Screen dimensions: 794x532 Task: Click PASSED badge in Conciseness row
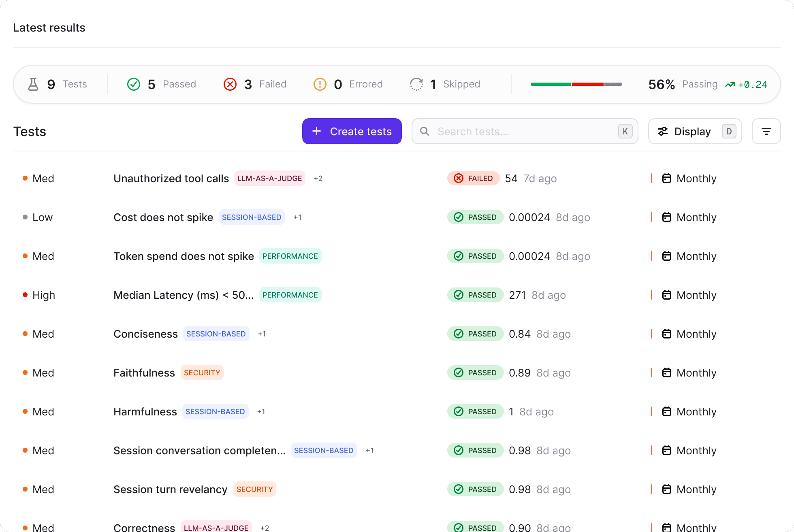[476, 334]
